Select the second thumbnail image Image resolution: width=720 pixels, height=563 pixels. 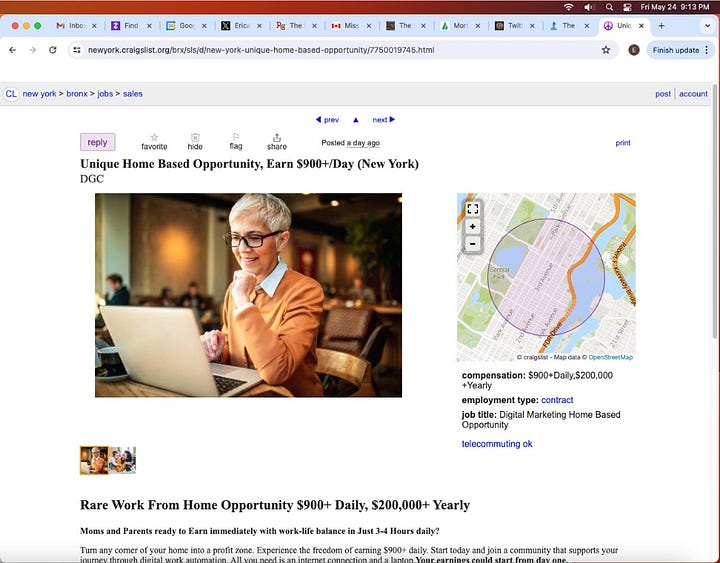[122, 460]
